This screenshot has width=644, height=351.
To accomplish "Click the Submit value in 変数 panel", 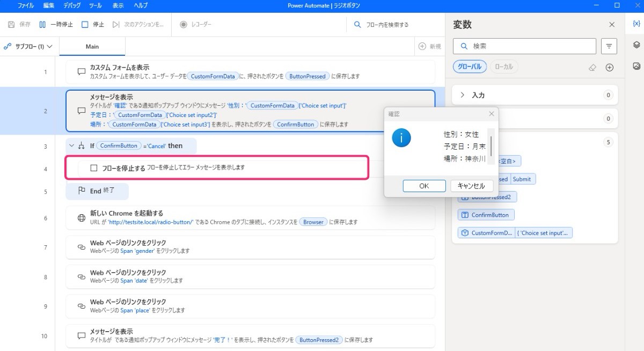I will click(x=523, y=179).
